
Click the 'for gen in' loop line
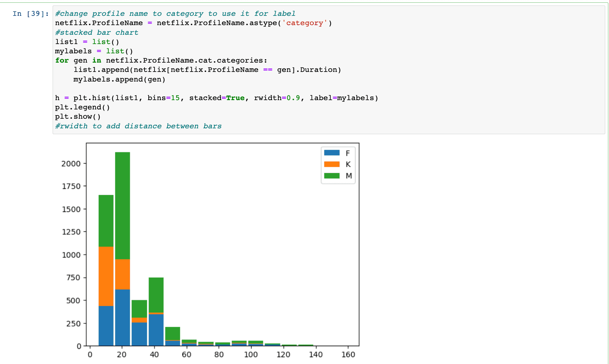tap(161, 61)
